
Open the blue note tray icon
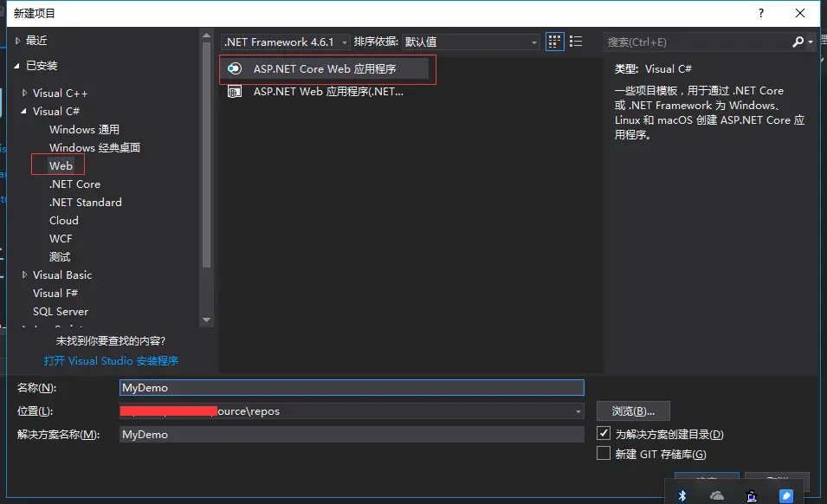pos(785,495)
